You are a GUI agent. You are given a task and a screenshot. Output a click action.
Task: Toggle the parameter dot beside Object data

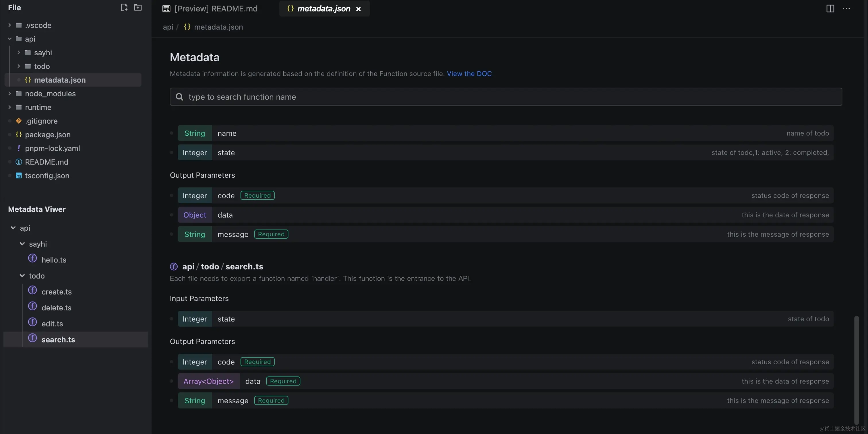click(x=172, y=215)
